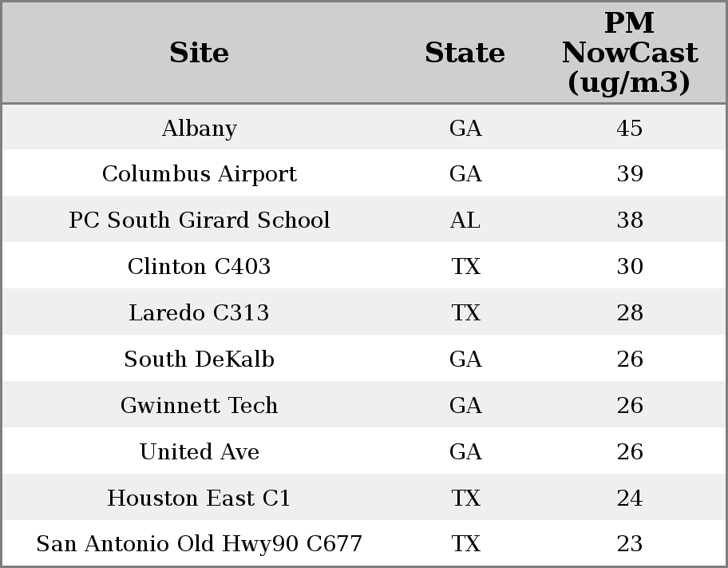The image size is (728, 568).
Task: Select the PM value 23 in San Antonio row
Action: tap(629, 544)
